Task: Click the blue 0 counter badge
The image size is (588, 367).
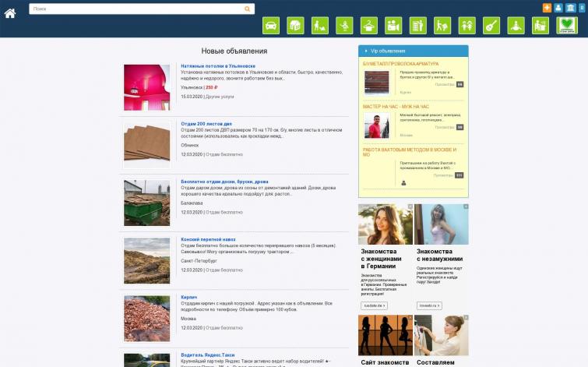Action: coord(582,8)
